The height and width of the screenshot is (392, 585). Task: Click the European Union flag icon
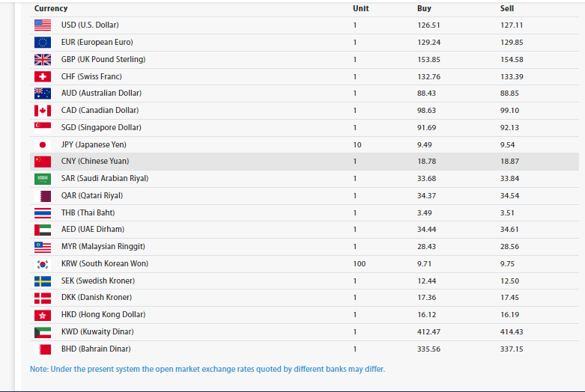coord(42,43)
